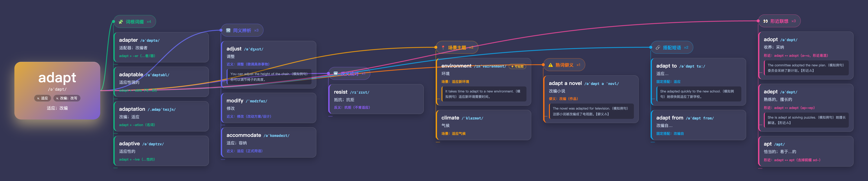Click the central word 'adapt' heading

click(x=57, y=78)
